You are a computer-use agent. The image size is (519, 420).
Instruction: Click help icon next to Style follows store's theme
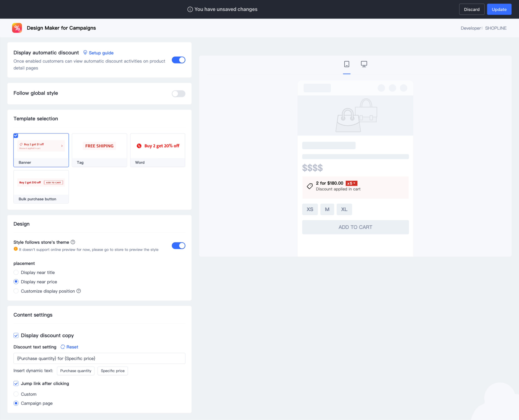tap(73, 242)
